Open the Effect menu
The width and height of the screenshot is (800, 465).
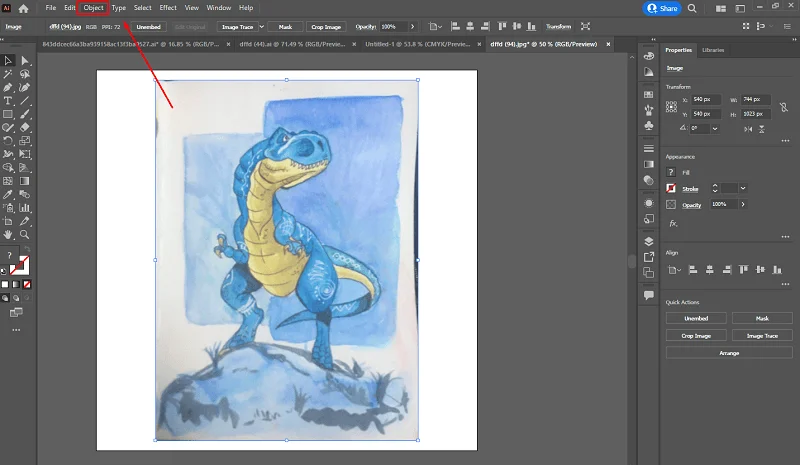click(x=168, y=8)
